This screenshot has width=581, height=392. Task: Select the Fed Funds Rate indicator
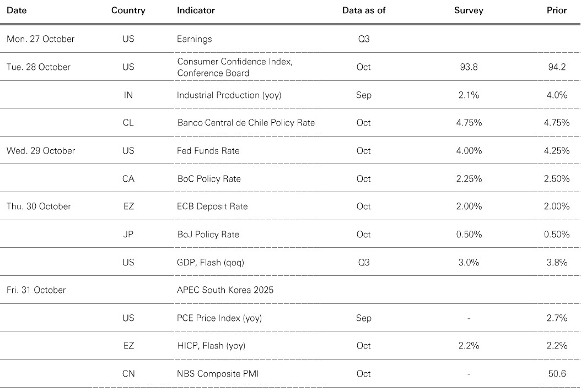[x=208, y=151]
